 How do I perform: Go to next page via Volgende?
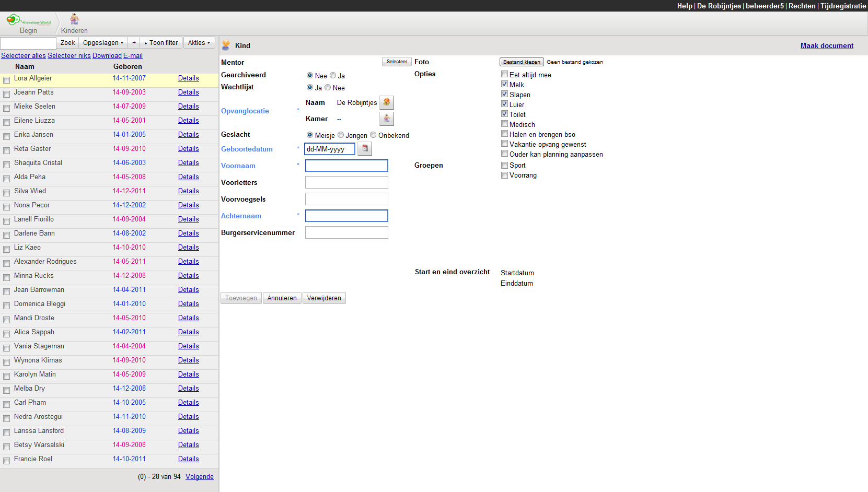coord(200,477)
